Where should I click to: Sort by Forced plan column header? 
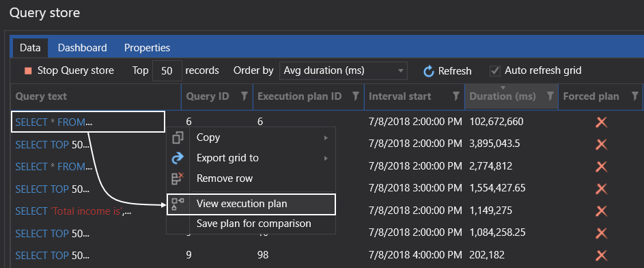(591, 96)
